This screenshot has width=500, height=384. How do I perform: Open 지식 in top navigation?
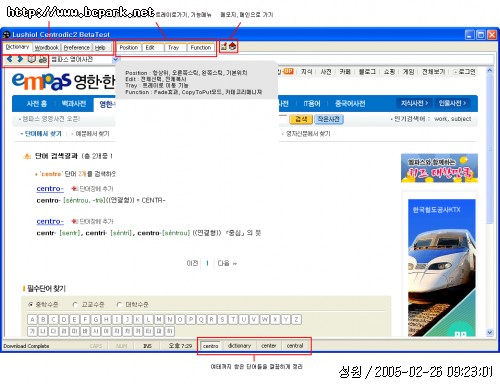coord(307,72)
